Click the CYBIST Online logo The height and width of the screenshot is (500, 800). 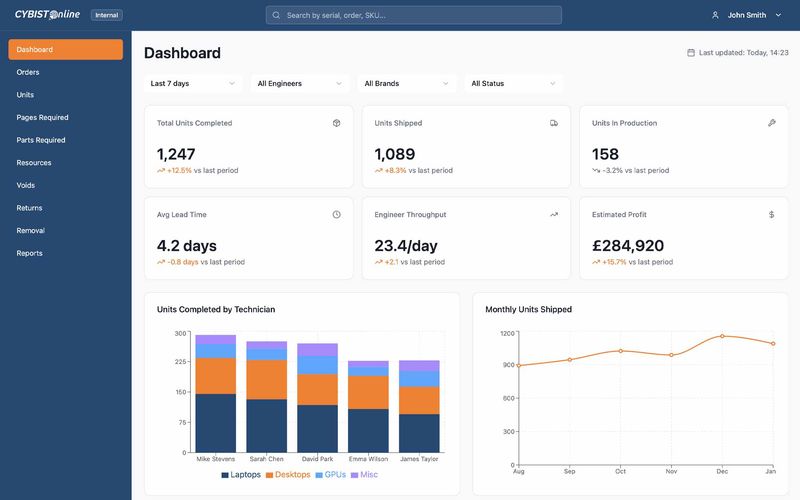click(x=47, y=14)
